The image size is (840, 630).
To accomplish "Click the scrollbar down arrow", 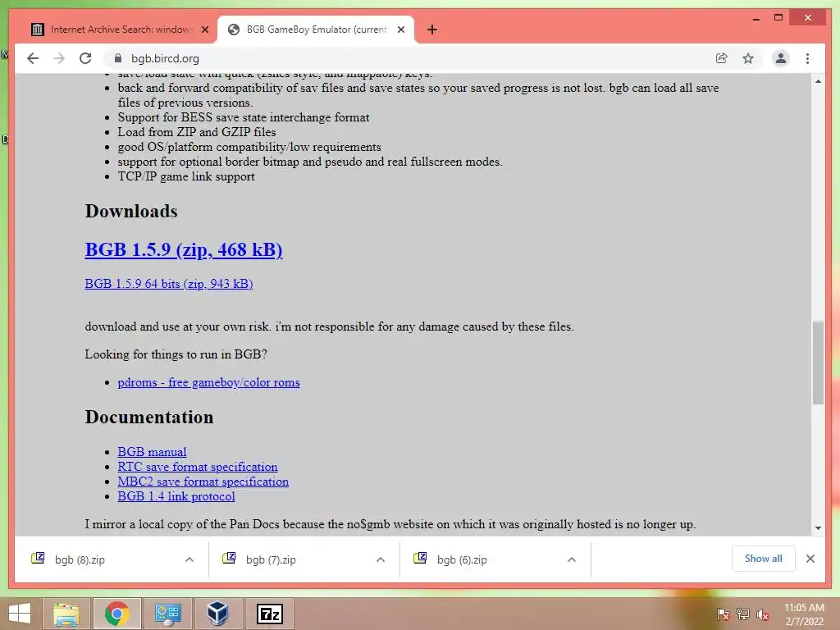I will pos(818,527).
